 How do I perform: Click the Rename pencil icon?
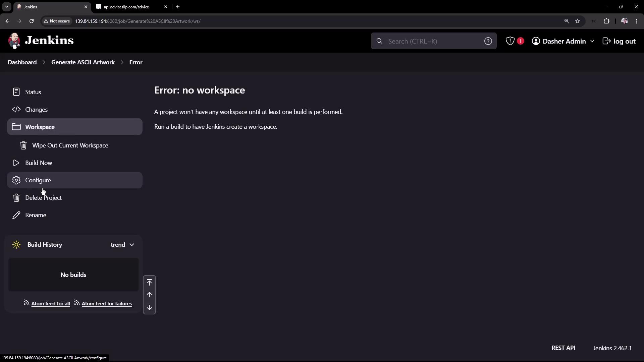click(x=16, y=215)
